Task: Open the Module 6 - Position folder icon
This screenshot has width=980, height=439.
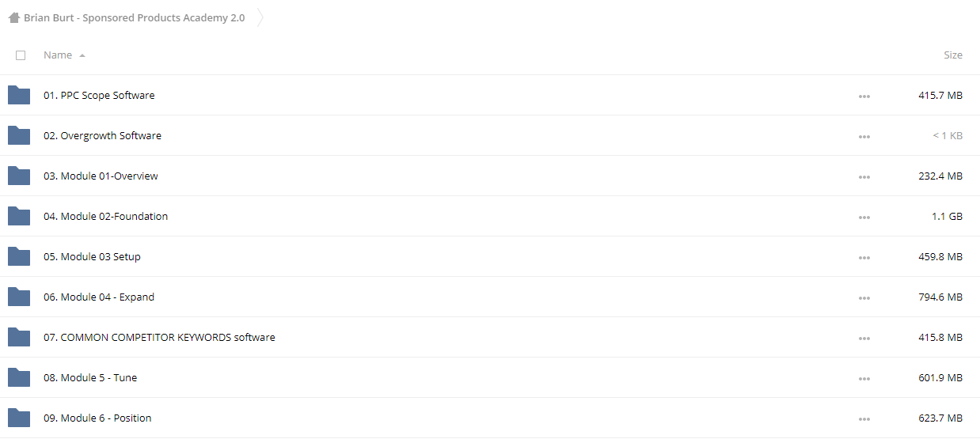Action: (19, 418)
